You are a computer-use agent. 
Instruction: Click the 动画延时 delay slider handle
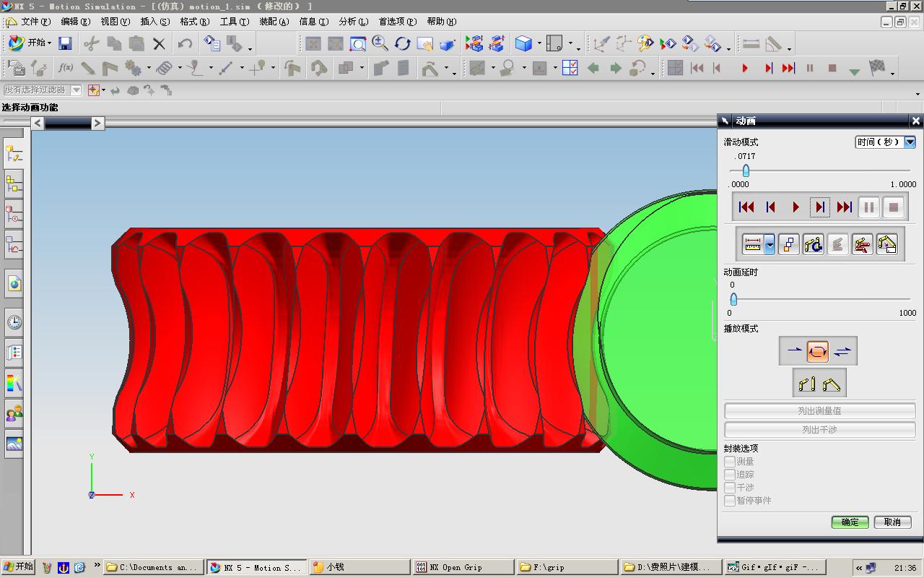(733, 299)
